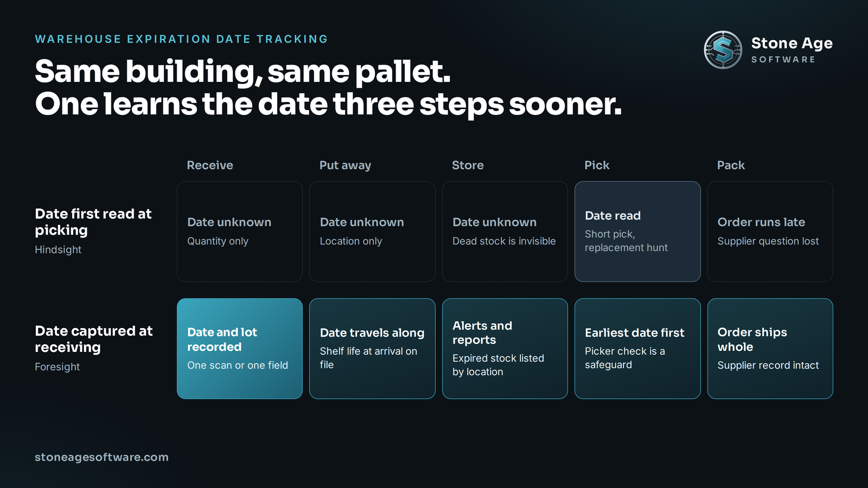Click the Stone Age brand name text
Image resolution: width=868 pixels, height=488 pixels.
pyautogui.click(x=792, y=43)
